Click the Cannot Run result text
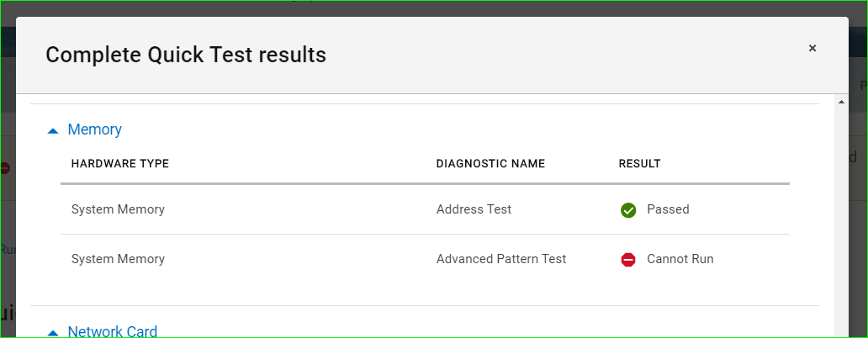This screenshot has width=868, height=338. [680, 259]
